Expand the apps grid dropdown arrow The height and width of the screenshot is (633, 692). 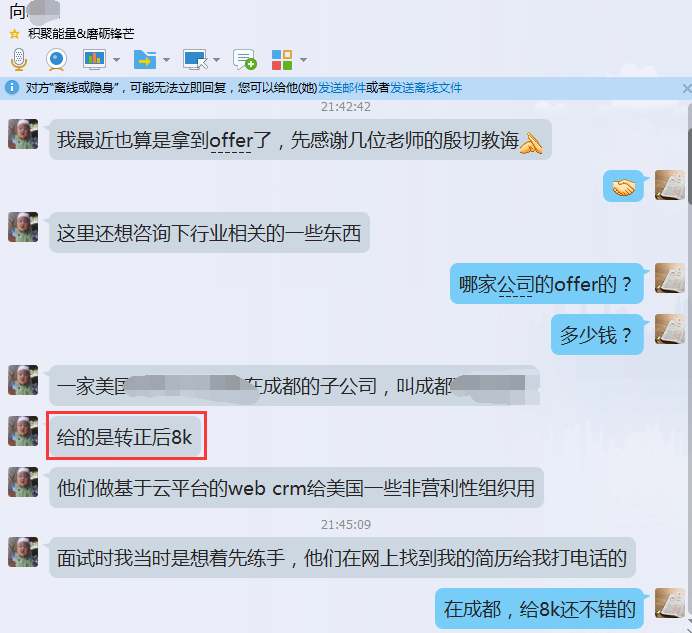[304, 60]
